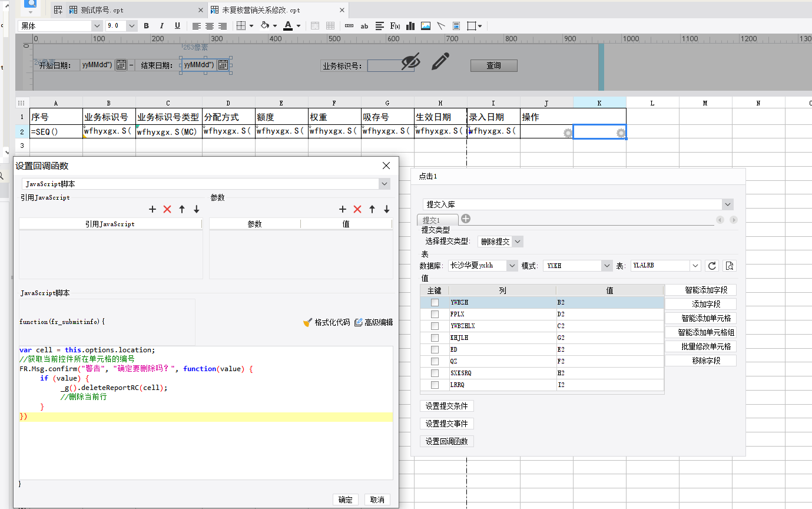812x509 pixels.
Task: Open calendar widget of 开始日期
Action: 121,65
